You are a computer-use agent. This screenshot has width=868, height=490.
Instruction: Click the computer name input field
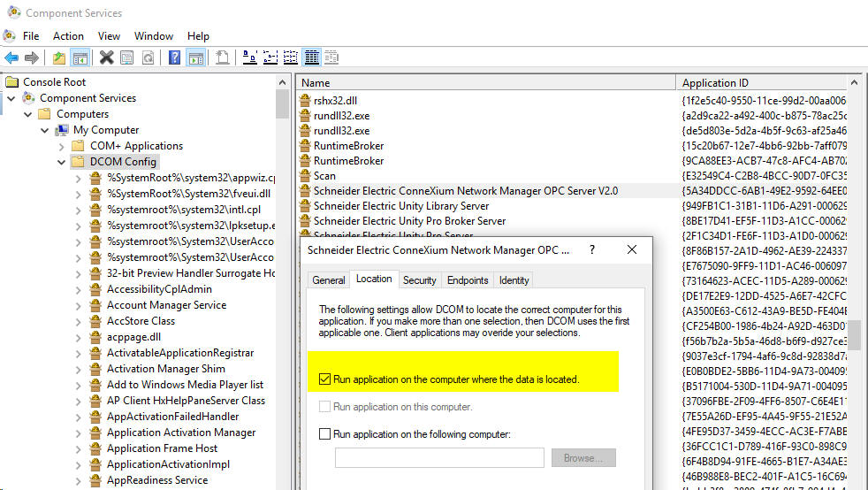pos(439,458)
